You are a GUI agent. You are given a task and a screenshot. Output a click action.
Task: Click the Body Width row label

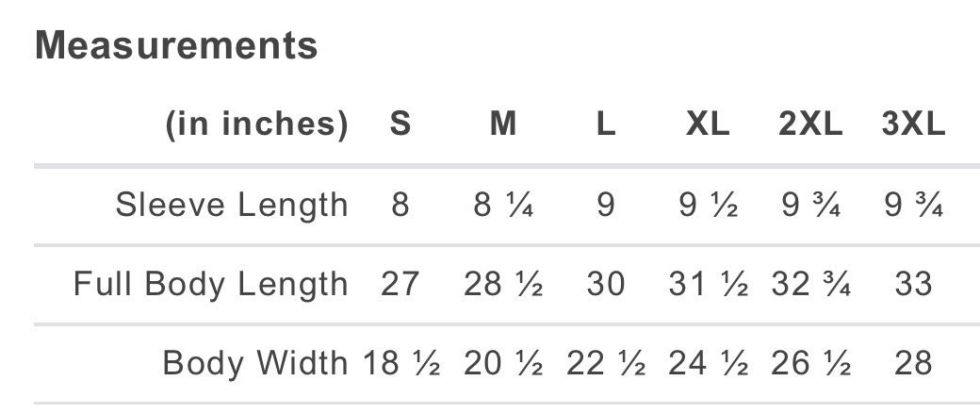pyautogui.click(x=255, y=363)
